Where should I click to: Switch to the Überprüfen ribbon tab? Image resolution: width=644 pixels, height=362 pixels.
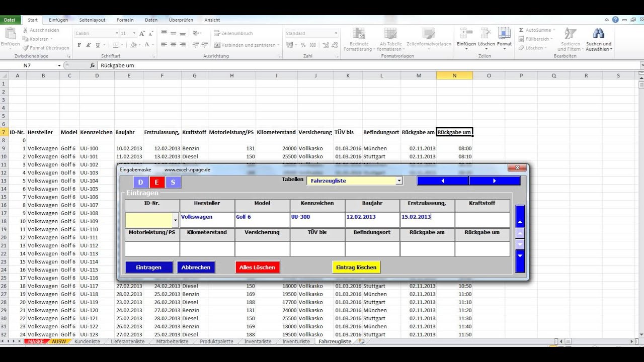click(x=181, y=20)
